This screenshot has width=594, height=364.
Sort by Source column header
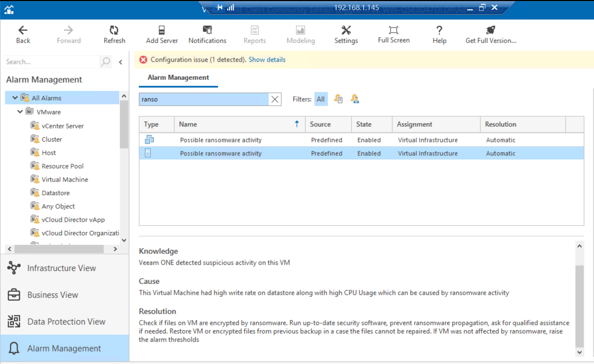[328, 124]
